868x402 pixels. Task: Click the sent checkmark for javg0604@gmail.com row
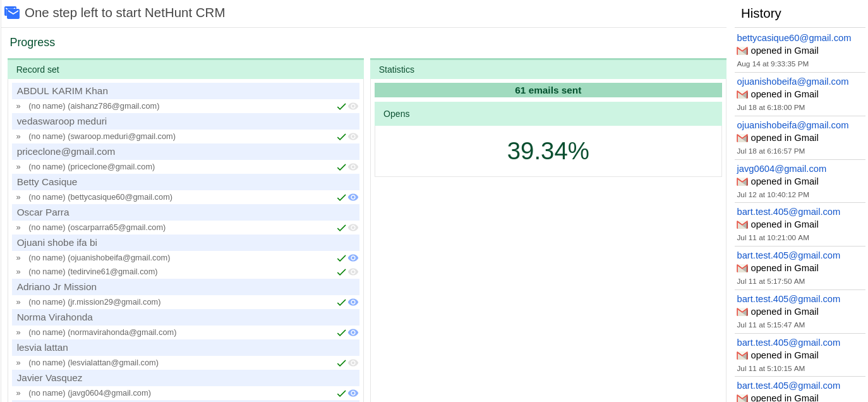click(x=341, y=393)
